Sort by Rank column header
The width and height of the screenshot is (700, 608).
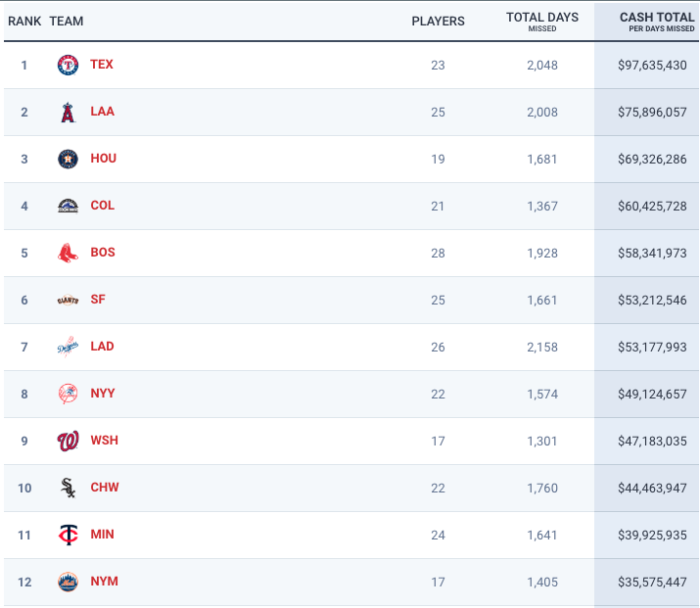(24, 21)
